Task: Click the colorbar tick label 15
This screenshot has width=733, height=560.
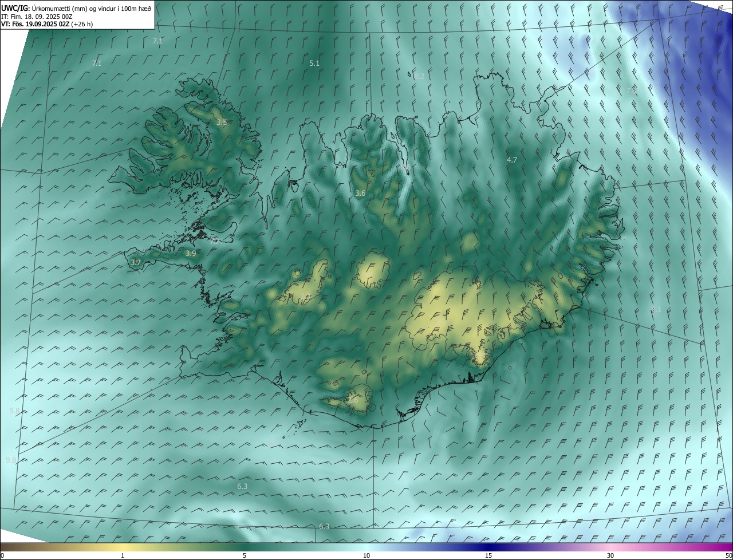Action: [488, 555]
